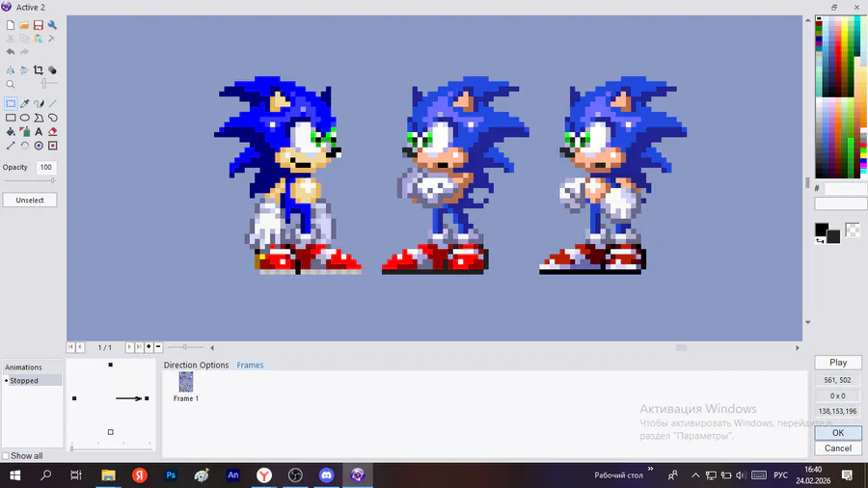868x488 pixels.
Task: Select the Fill bucket tool
Action: tap(11, 132)
